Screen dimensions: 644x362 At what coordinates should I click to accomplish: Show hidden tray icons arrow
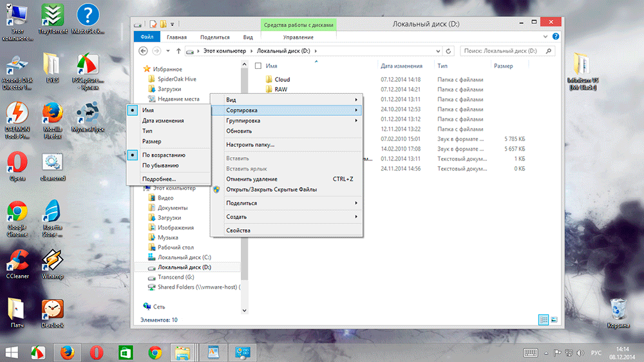tap(546, 353)
